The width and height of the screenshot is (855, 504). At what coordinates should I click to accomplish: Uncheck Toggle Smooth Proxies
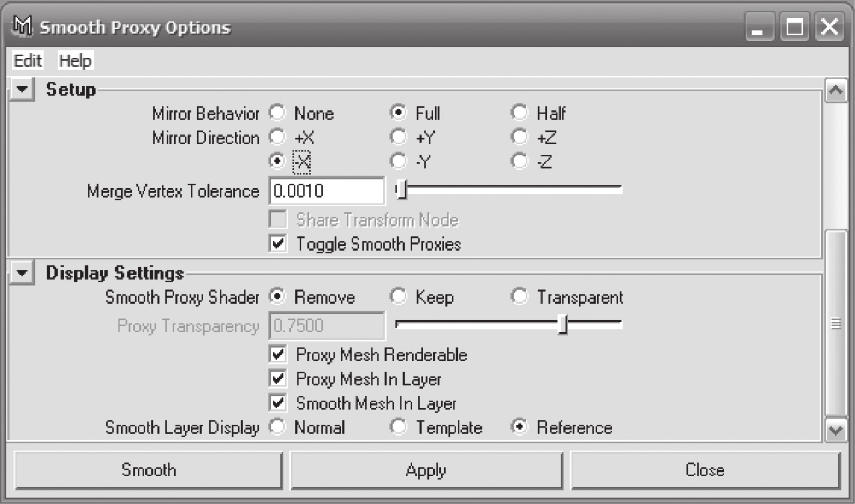point(278,243)
